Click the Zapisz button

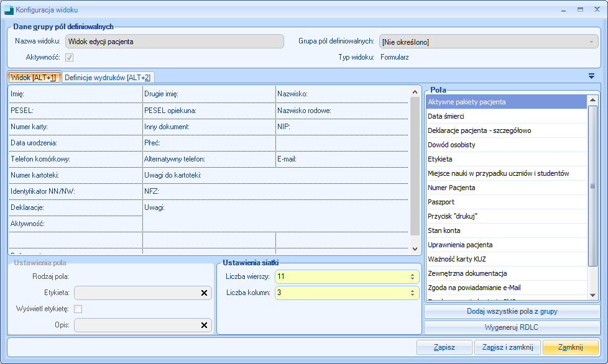444,347
